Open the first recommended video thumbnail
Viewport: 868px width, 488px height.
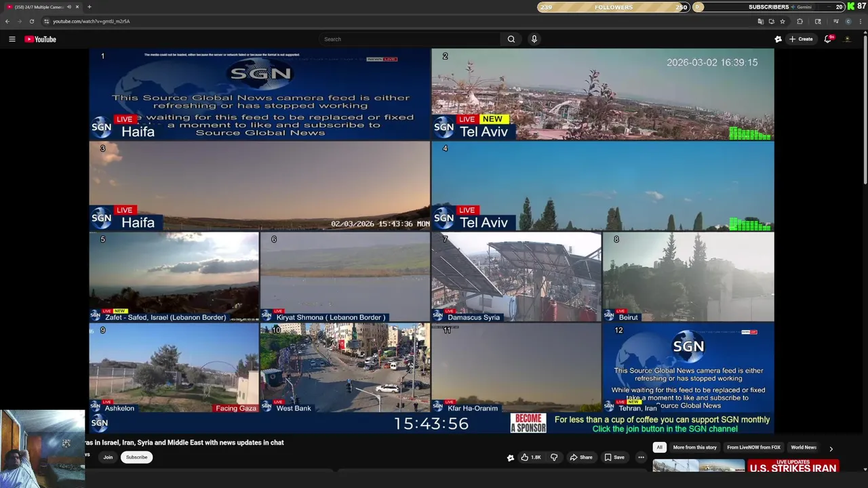(x=698, y=466)
